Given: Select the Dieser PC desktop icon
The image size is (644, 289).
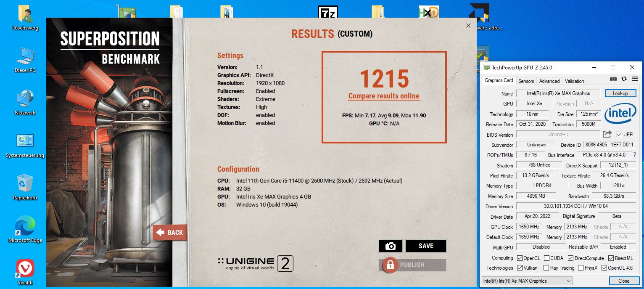Looking at the screenshot, I should [25, 60].
